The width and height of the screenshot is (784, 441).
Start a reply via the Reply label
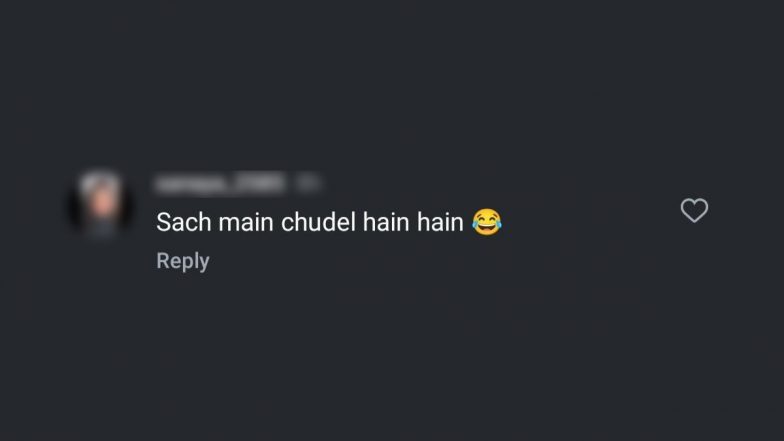point(183,261)
